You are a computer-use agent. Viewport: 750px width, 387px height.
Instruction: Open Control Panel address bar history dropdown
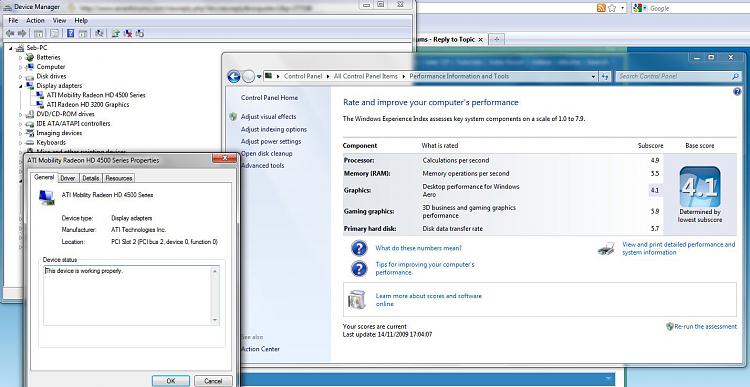coord(593,76)
